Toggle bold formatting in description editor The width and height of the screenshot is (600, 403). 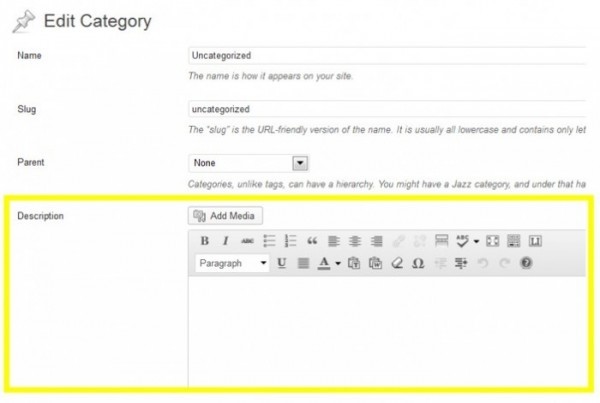click(x=204, y=241)
